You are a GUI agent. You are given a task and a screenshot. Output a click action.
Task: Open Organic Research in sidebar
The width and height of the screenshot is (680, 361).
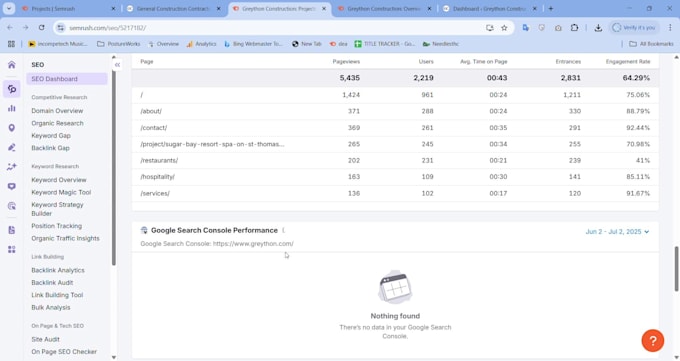point(57,123)
